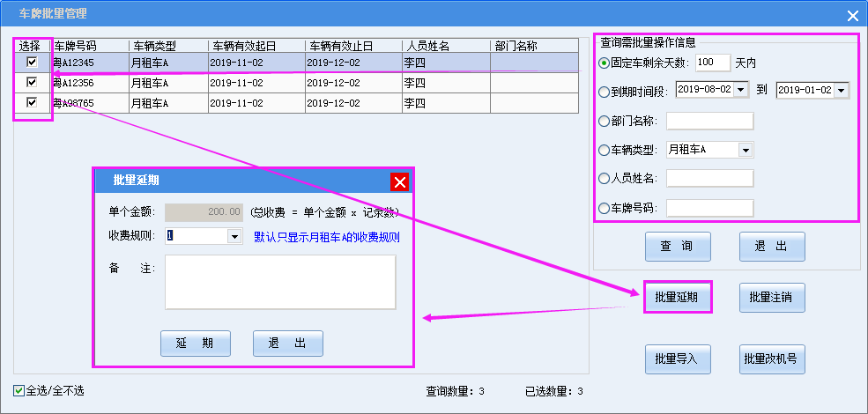
Task: Click the 批量注销 button
Action: tap(772, 297)
